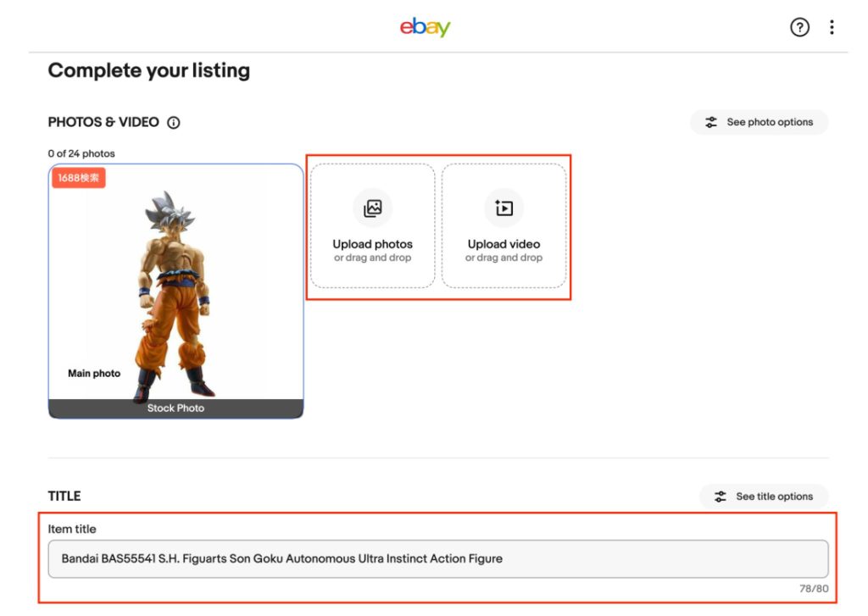The height and width of the screenshot is (616, 868).
Task: Click the Upload photos image icon
Action: click(x=373, y=208)
